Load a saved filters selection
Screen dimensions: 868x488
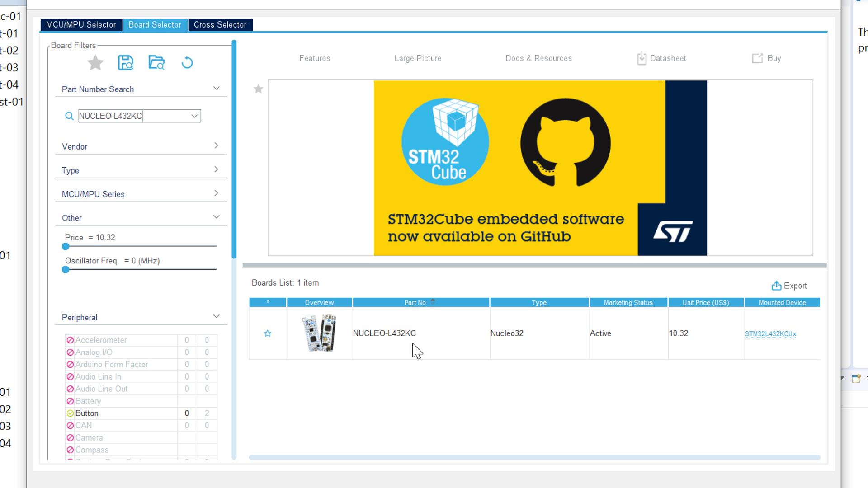(x=156, y=63)
